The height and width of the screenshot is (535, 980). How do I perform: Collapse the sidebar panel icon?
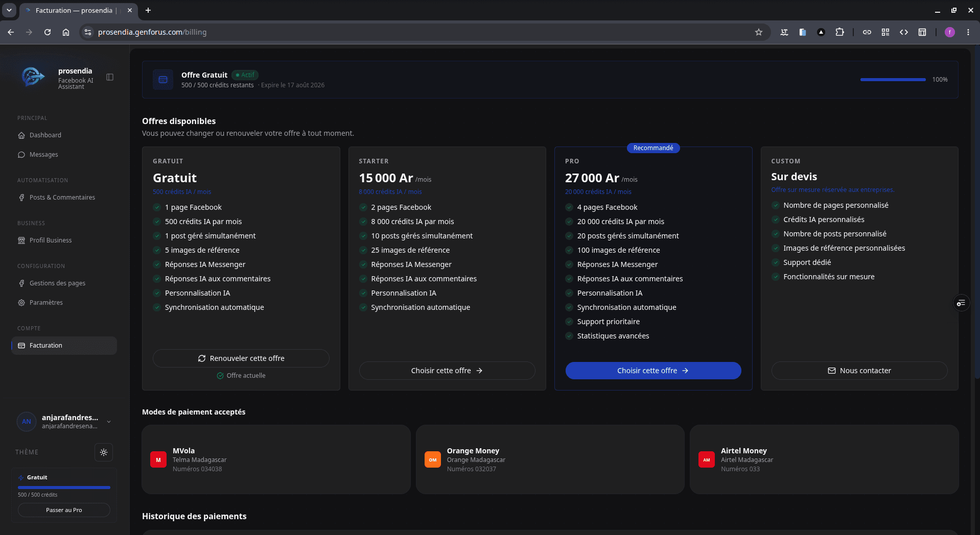coord(110,77)
